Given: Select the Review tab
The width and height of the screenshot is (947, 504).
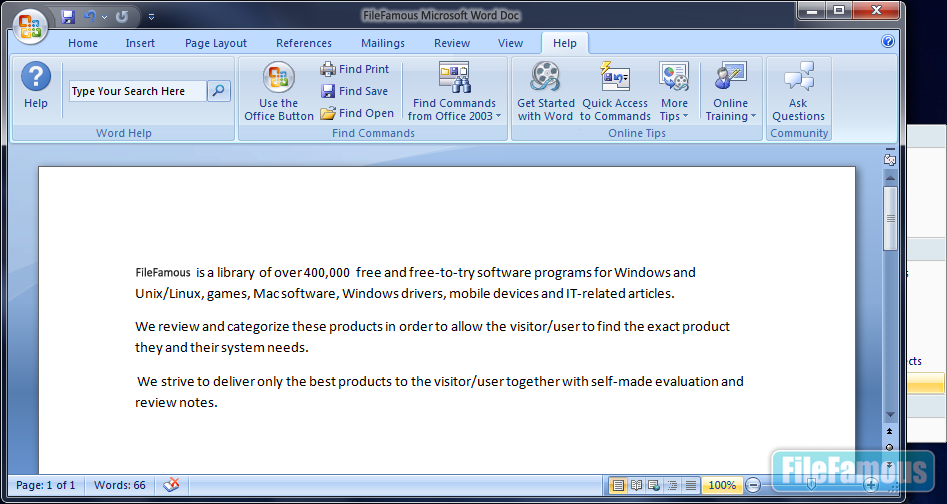Looking at the screenshot, I should pos(452,43).
